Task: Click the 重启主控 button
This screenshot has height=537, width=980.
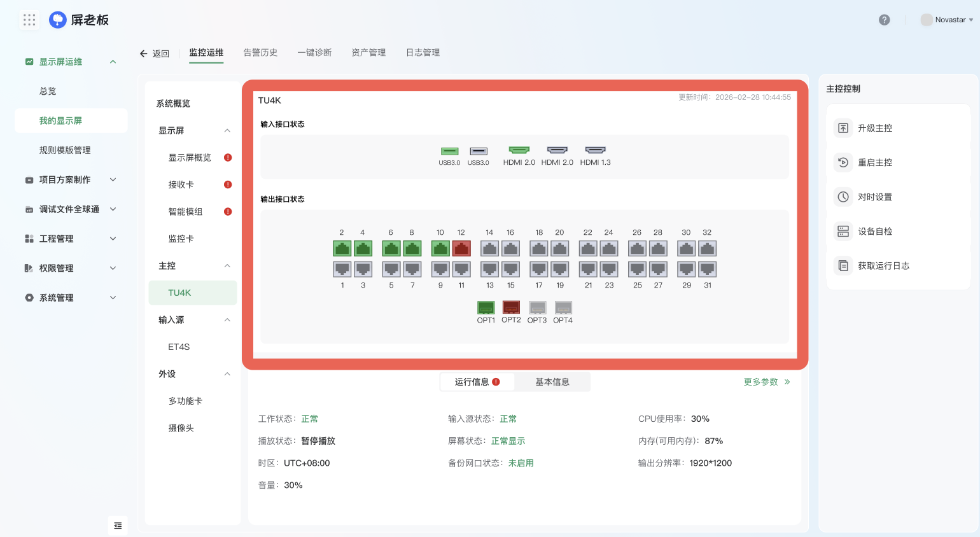Action: (874, 162)
